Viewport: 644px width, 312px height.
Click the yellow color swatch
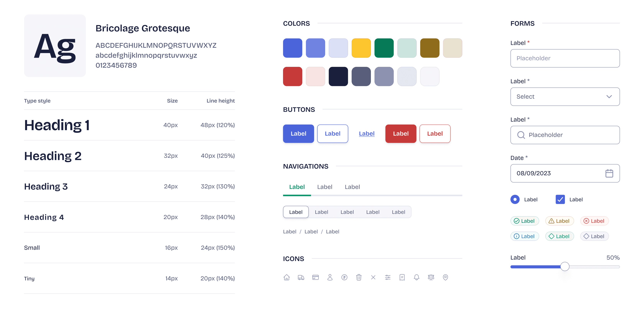361,48
